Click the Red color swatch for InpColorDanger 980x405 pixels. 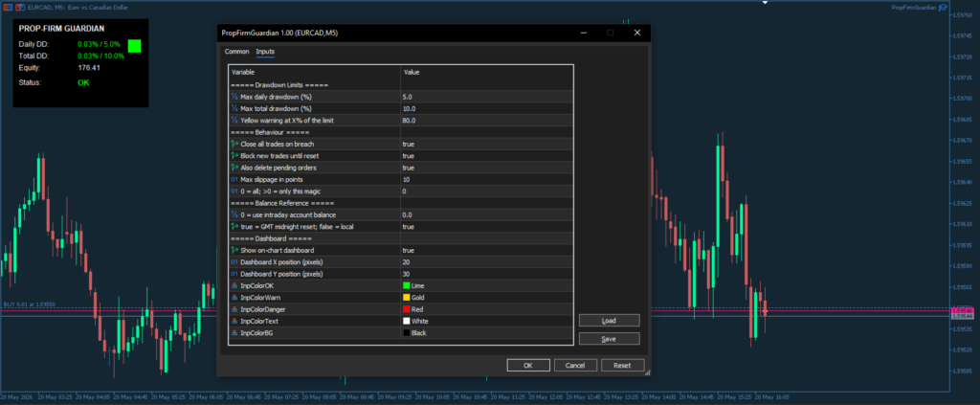point(406,309)
